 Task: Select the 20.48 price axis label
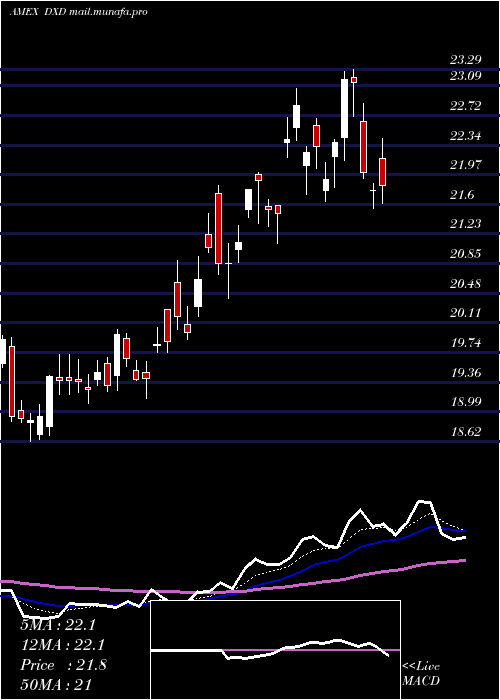click(x=465, y=283)
